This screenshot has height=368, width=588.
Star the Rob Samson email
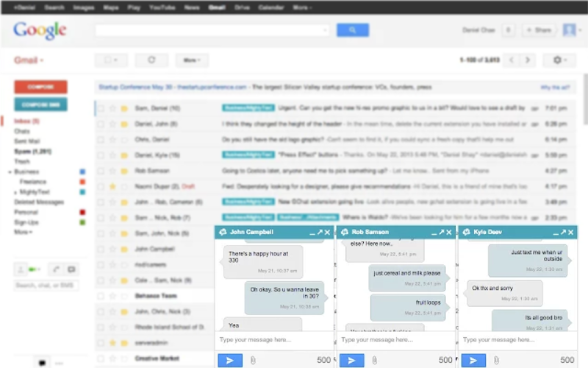tap(112, 171)
